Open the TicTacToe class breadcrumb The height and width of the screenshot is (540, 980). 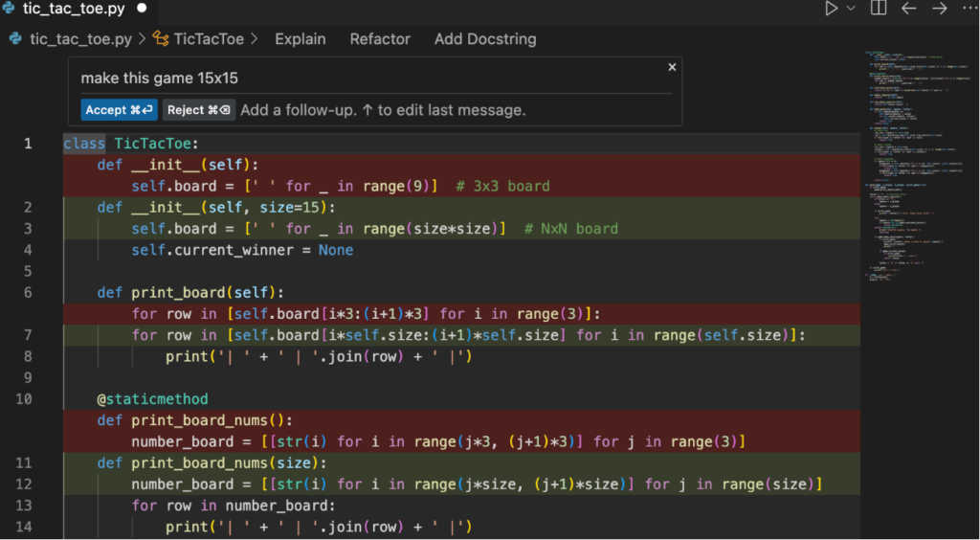209,39
